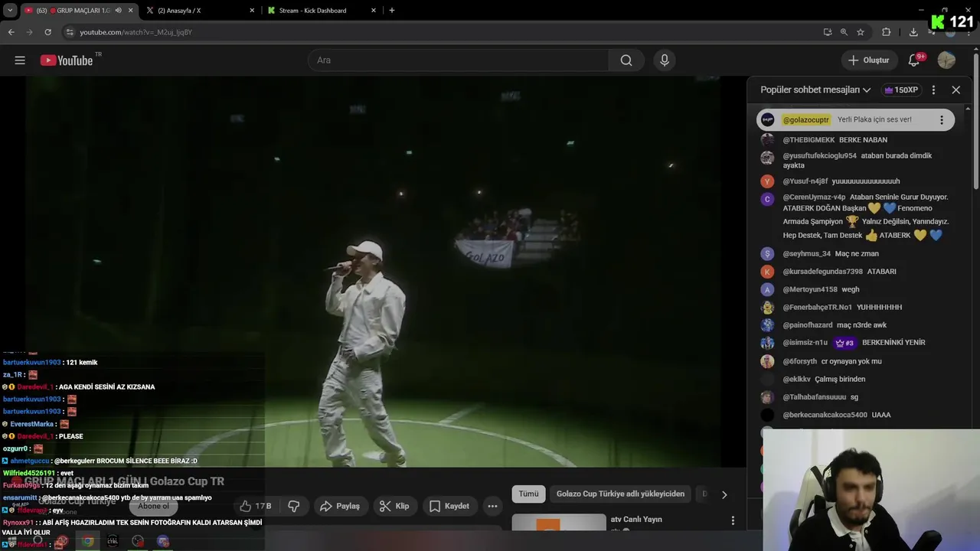Bookmark this page with the star icon

[861, 32]
